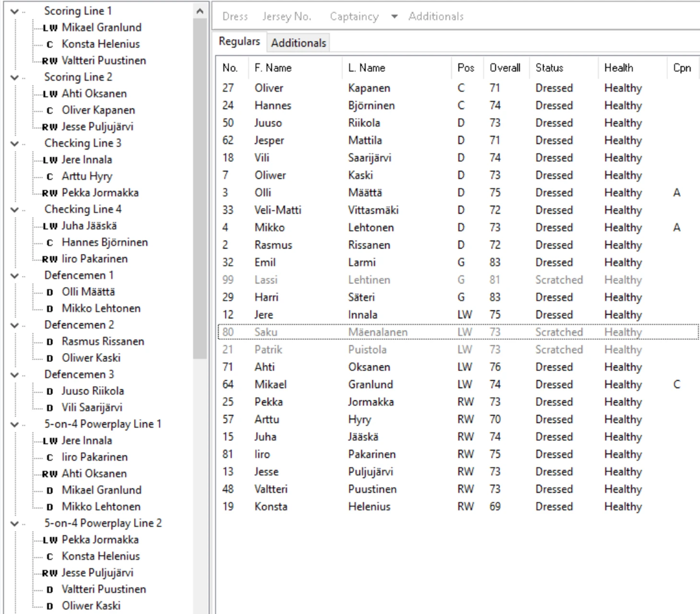Screen dimensions: 700x614
Task: Click the C icon beside Hannes Björninen in Checking Line 4
Action: pos(50,243)
